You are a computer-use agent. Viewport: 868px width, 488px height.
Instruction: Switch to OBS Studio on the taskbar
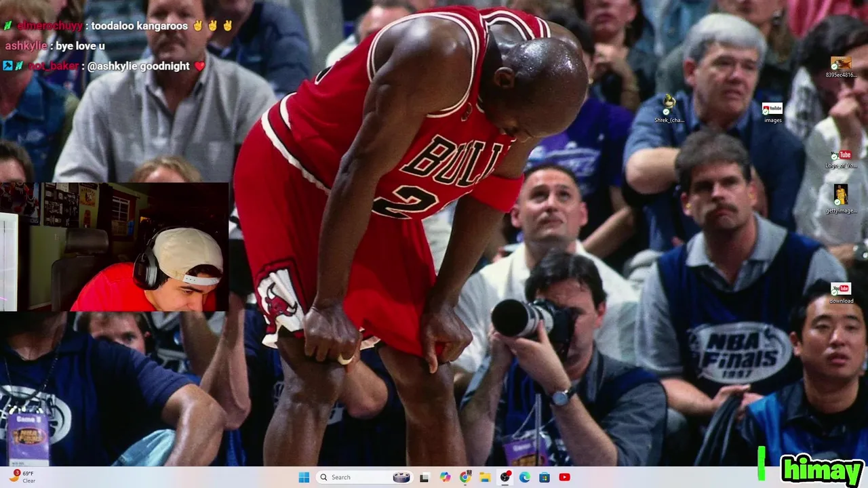click(505, 477)
